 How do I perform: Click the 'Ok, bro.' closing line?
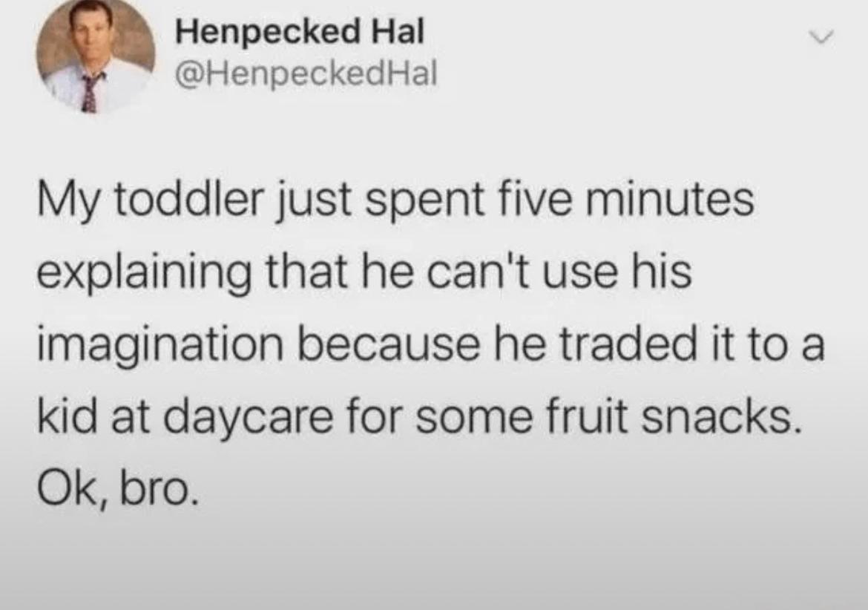click(116, 489)
